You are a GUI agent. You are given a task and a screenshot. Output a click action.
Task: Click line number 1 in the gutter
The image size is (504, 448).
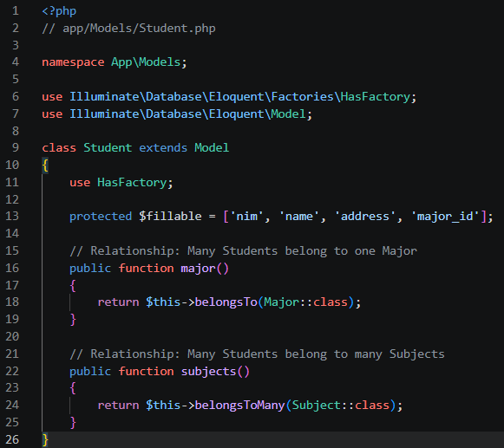(16, 11)
